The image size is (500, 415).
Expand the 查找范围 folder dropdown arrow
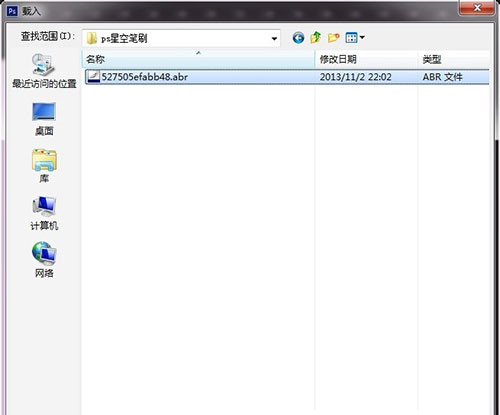[x=274, y=39]
